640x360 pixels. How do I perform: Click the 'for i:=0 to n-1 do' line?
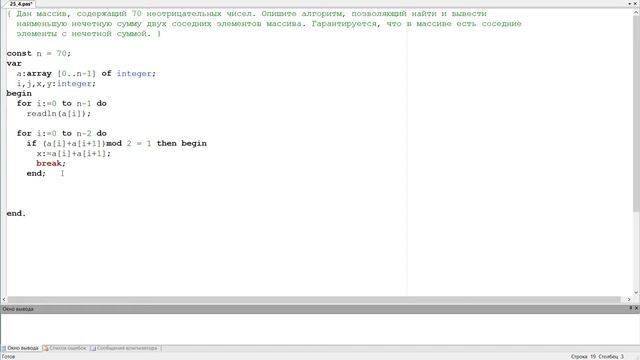(x=62, y=104)
